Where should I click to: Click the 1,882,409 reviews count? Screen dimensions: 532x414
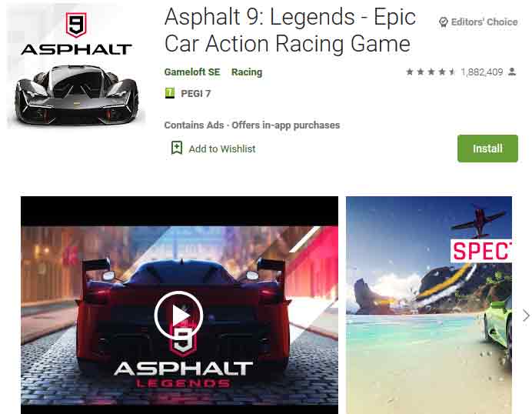coord(482,72)
